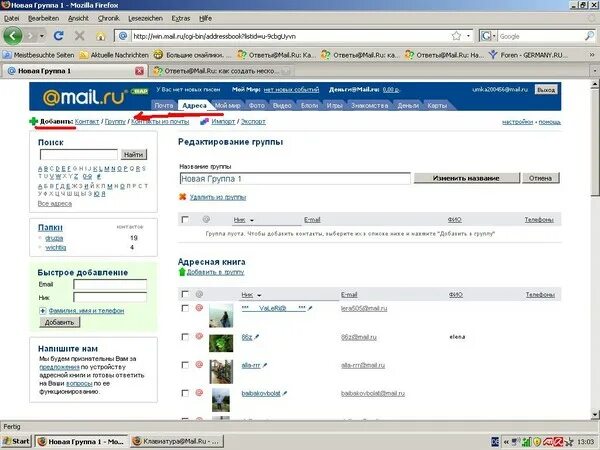Click the Meistbesuchte Seiten bookmark
The width and height of the screenshot is (600, 450).
(x=39, y=55)
